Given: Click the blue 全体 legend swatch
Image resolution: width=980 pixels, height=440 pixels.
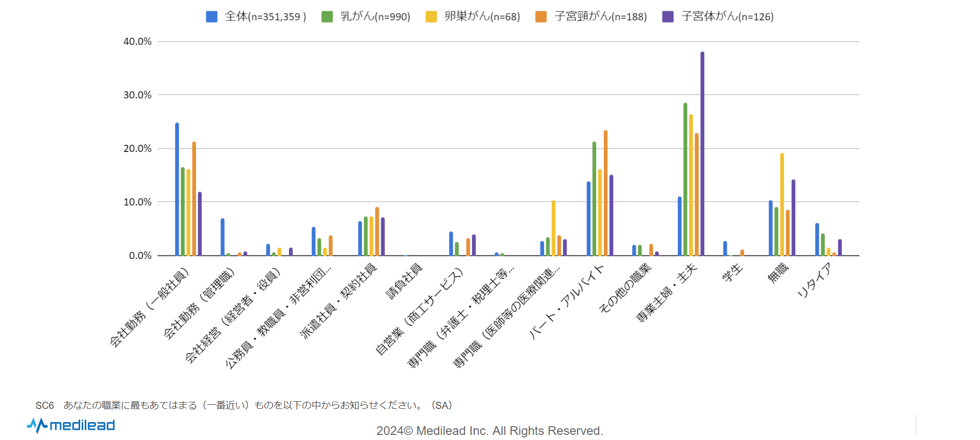Looking at the screenshot, I should 211,17.
